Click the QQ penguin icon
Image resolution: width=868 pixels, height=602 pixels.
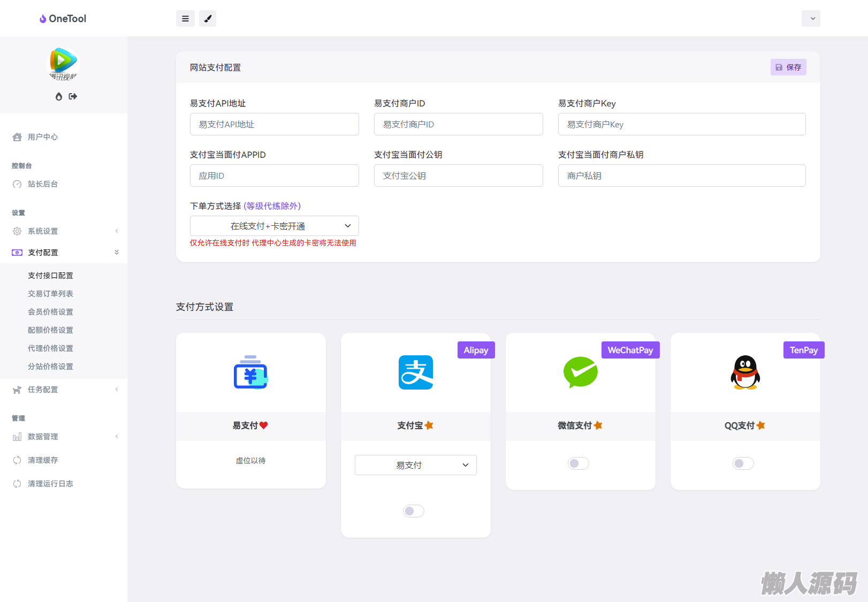(x=745, y=372)
